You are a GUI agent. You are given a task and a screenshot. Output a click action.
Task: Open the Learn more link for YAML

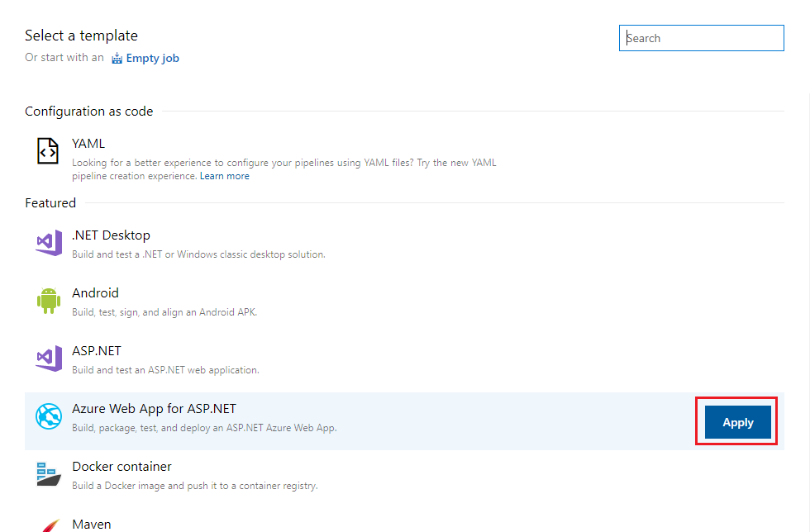point(224,176)
